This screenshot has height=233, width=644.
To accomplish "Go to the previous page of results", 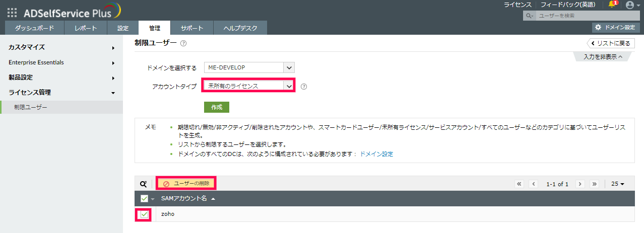I will pyautogui.click(x=534, y=184).
